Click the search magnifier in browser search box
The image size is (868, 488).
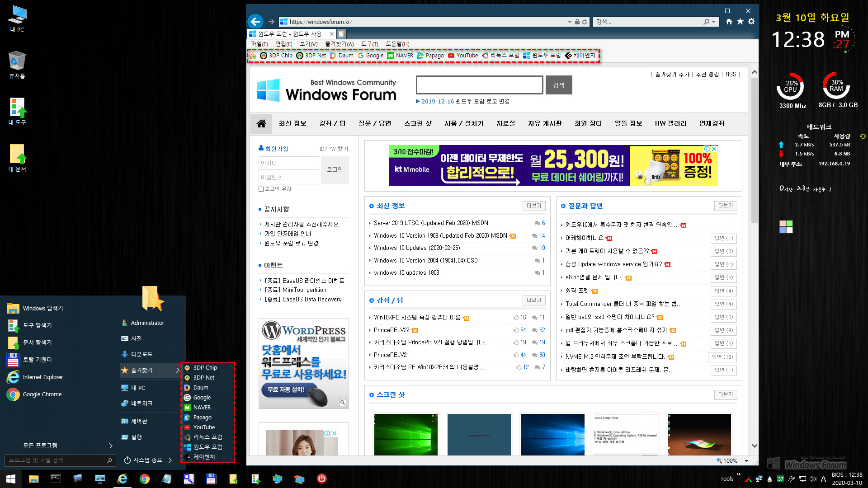click(x=706, y=22)
